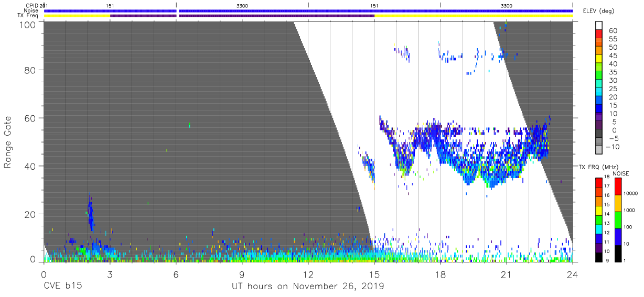The width and height of the screenshot is (644, 297).
Task: Click the "1" label on the NOISE scale
Action: click(625, 261)
